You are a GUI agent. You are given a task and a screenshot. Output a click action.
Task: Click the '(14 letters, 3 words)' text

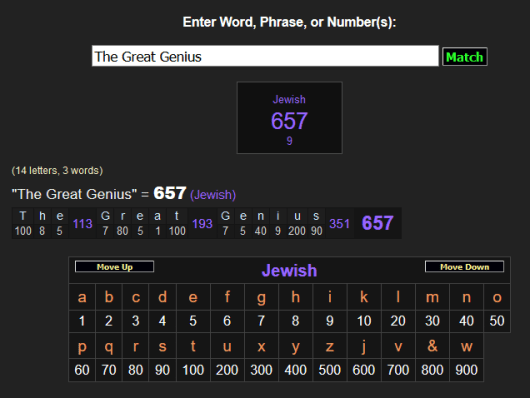click(x=57, y=170)
